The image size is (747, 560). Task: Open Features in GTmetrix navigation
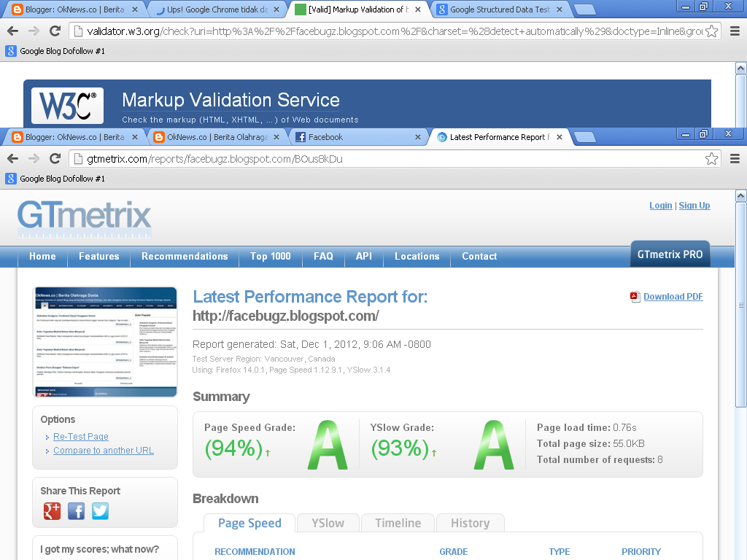(98, 256)
